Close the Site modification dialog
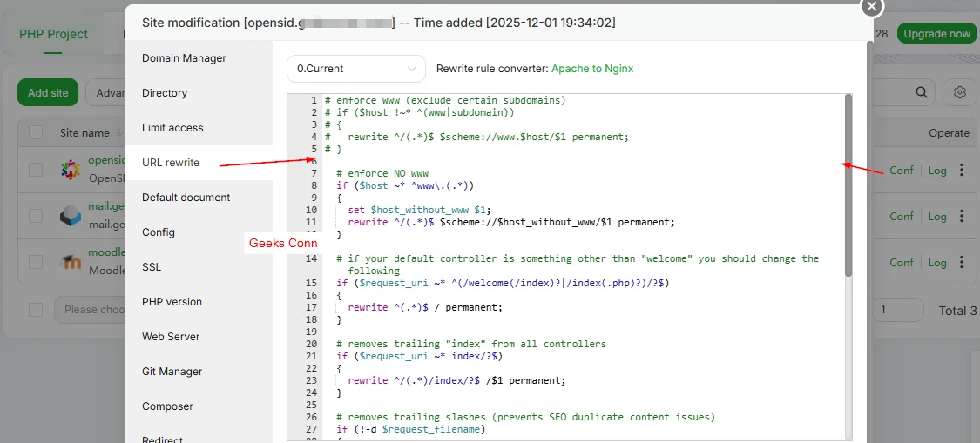The image size is (980, 443). tap(872, 6)
